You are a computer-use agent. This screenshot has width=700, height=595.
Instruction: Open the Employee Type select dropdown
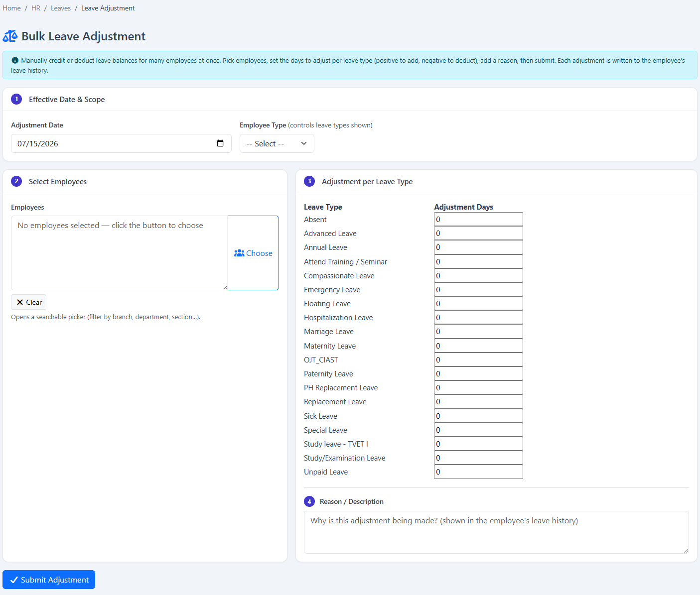coord(277,143)
